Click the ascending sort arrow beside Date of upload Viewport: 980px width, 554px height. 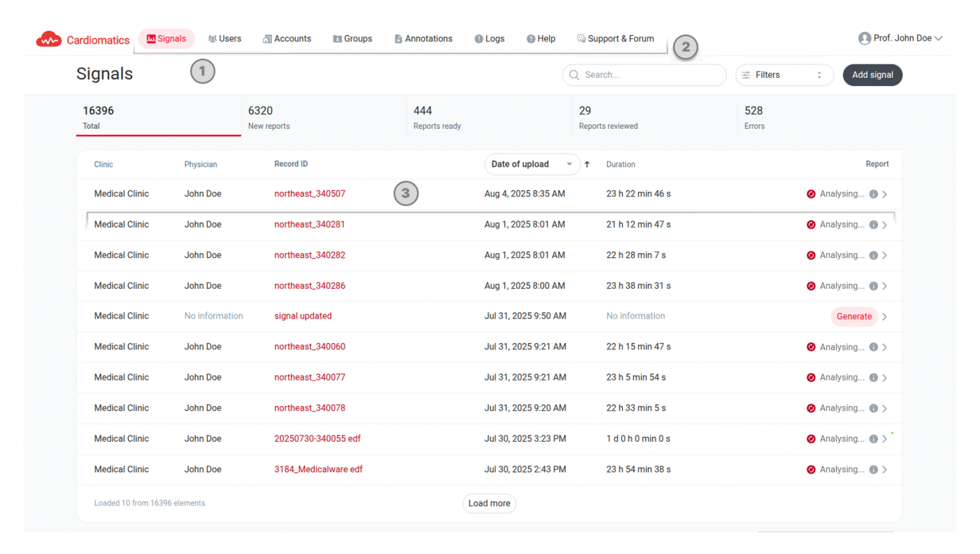coord(587,164)
